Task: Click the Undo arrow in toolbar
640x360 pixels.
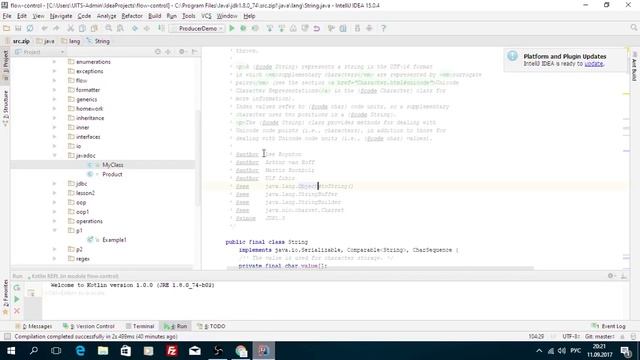Action: [x=44, y=28]
